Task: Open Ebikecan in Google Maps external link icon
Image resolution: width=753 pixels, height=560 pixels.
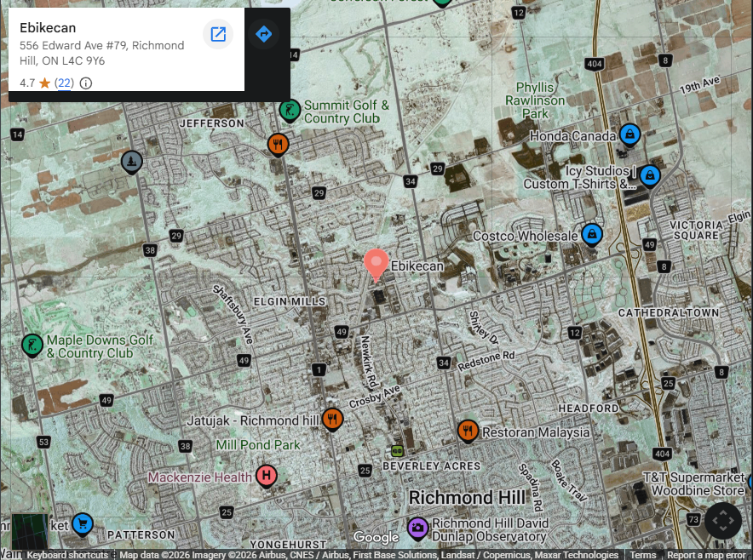Action: pyautogui.click(x=218, y=34)
